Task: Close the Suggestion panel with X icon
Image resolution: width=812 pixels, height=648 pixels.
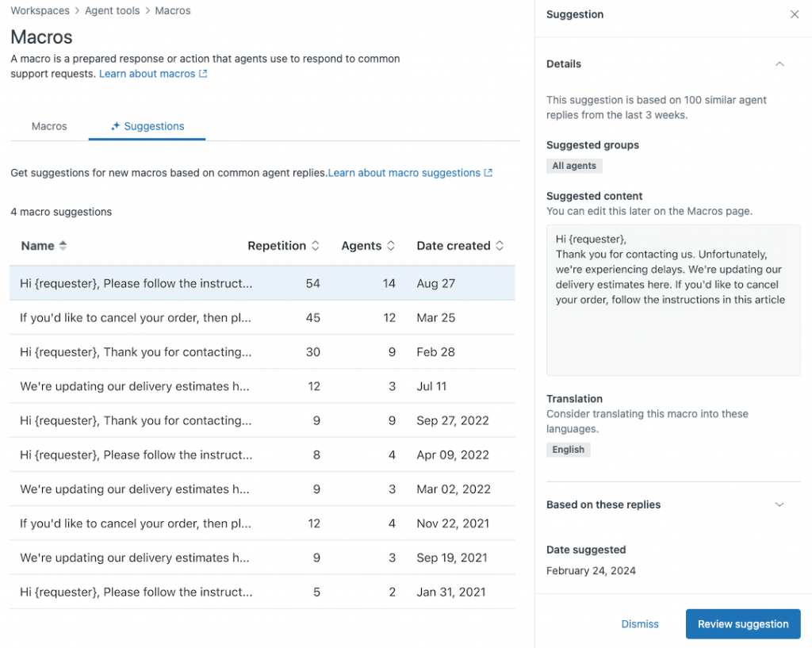Action: 795,14
